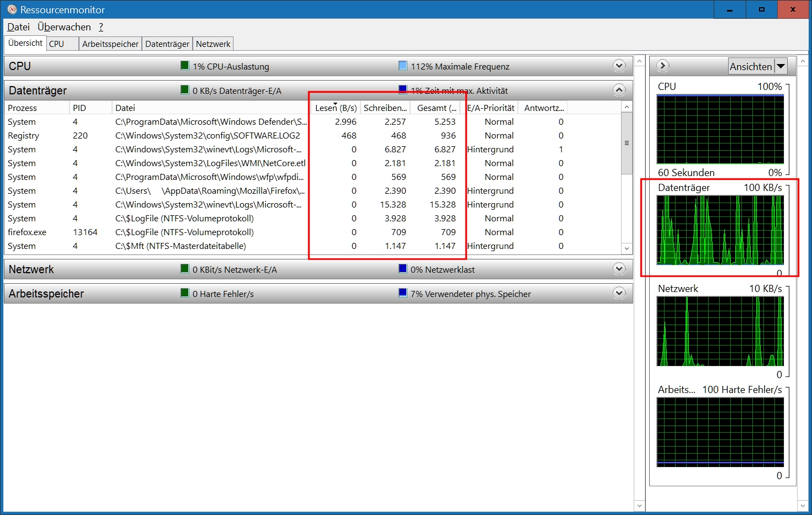Expand the Arbeitsspeicher section
The width and height of the screenshot is (812, 515).
[x=619, y=293]
